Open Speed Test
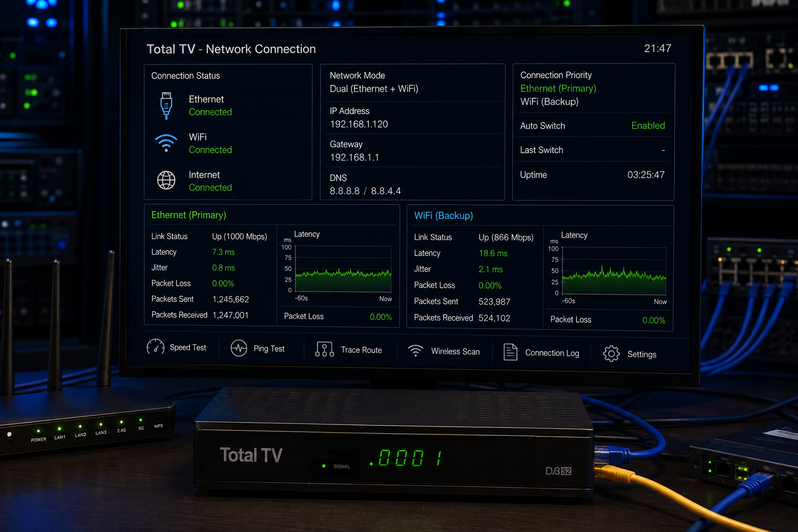798x532 pixels. pyautogui.click(x=188, y=348)
